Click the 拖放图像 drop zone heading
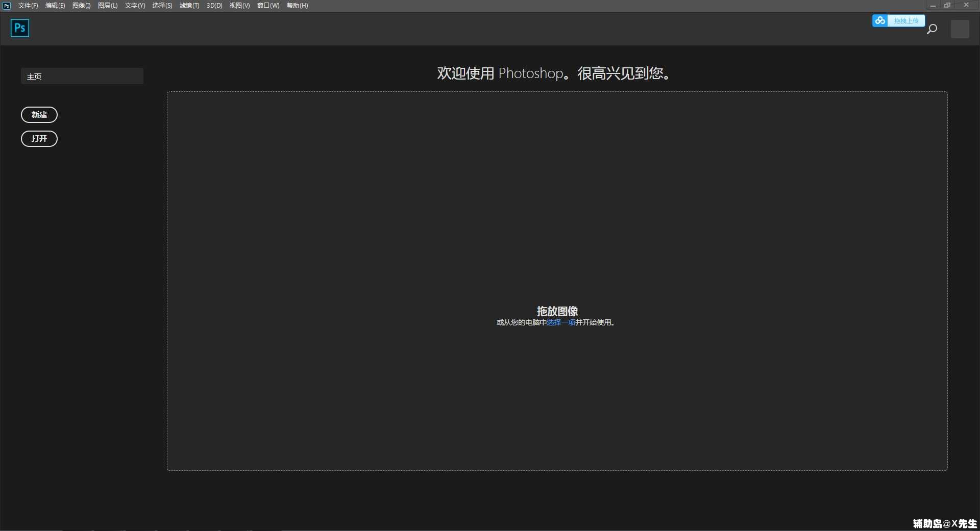This screenshot has width=980, height=531. click(x=557, y=311)
